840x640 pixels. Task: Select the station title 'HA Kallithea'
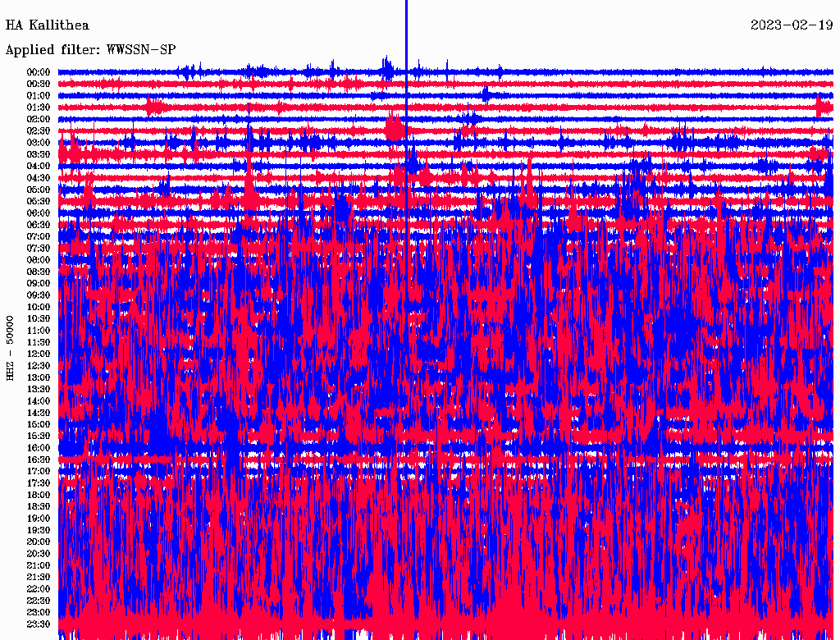pos(47,25)
